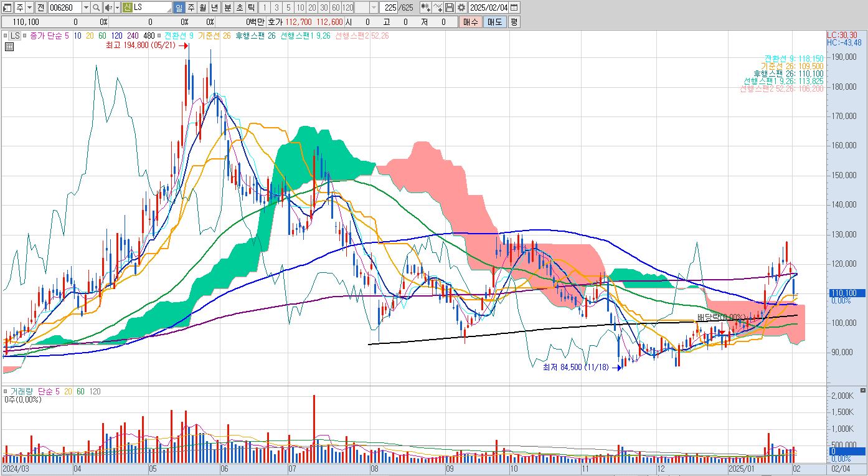Click the stock code input field 006260
The image size is (868, 476).
pyautogui.click(x=65, y=7)
